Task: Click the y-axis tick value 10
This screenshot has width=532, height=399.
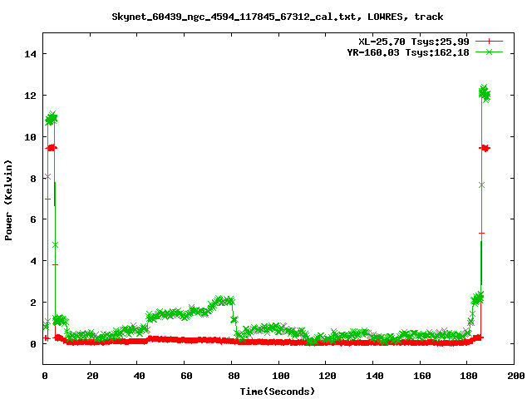Action: click(x=30, y=137)
